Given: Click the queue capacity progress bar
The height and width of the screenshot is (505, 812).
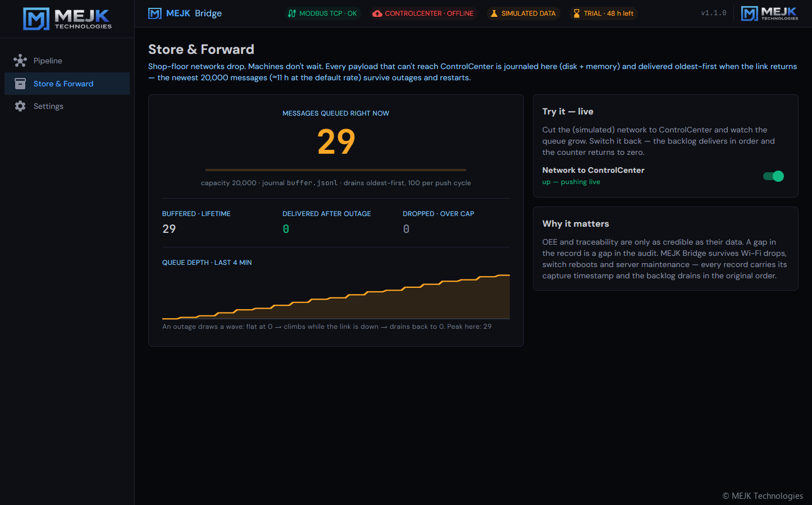Looking at the screenshot, I should (x=336, y=169).
